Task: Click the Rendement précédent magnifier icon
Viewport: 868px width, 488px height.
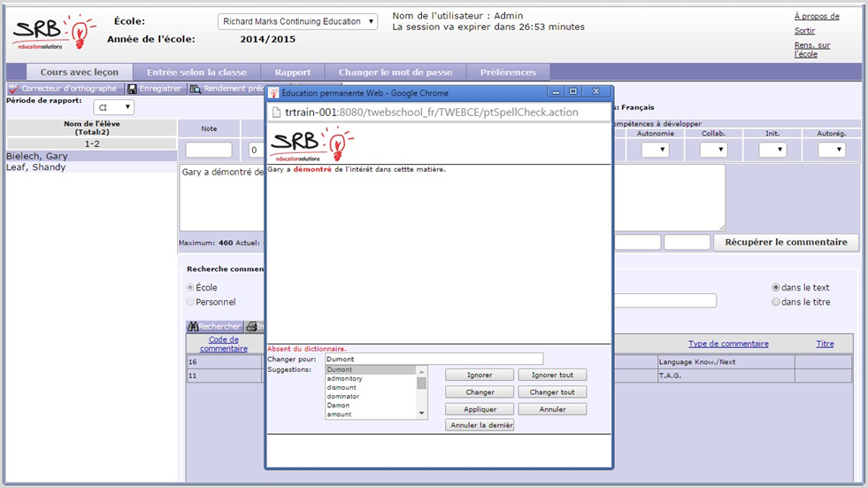Action: coord(196,89)
